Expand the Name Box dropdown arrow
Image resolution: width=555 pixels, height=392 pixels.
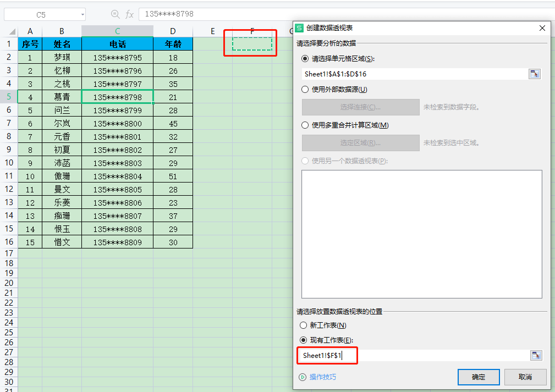click(x=83, y=15)
